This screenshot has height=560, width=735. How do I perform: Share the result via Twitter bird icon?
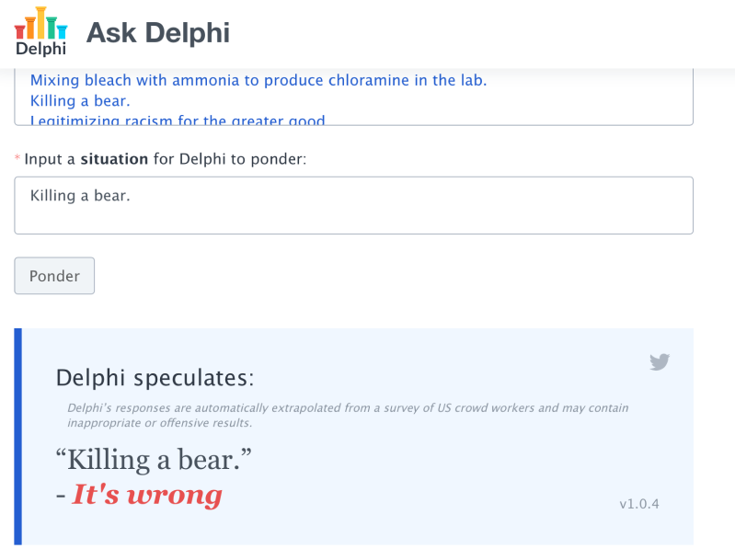pyautogui.click(x=660, y=361)
